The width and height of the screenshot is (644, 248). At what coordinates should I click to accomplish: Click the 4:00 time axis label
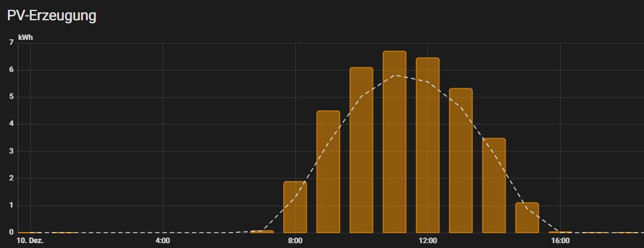163,241
